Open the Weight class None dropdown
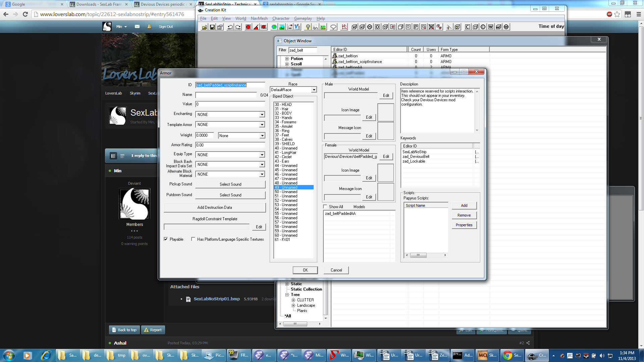The image size is (644, 362). click(x=262, y=136)
